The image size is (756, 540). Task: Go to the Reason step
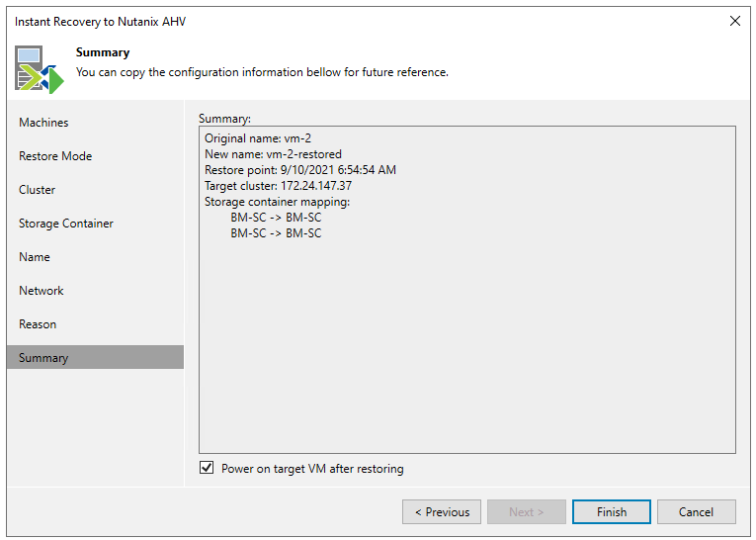(38, 324)
